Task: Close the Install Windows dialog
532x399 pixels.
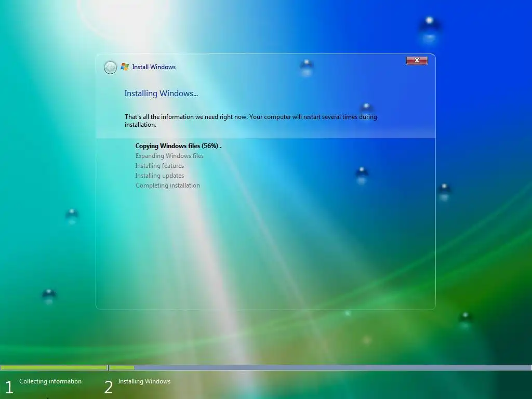Action: [417, 60]
